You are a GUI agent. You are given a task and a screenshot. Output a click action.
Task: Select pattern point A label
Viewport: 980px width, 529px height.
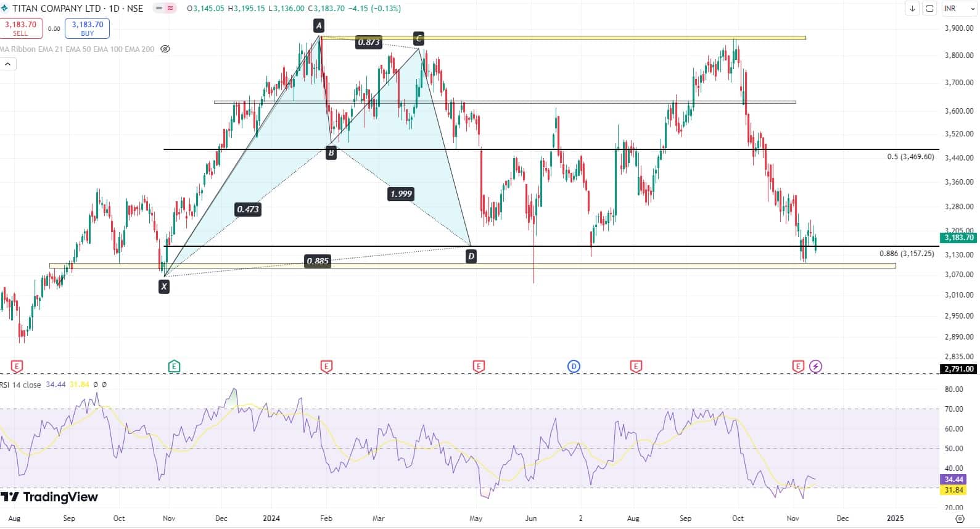(x=319, y=25)
